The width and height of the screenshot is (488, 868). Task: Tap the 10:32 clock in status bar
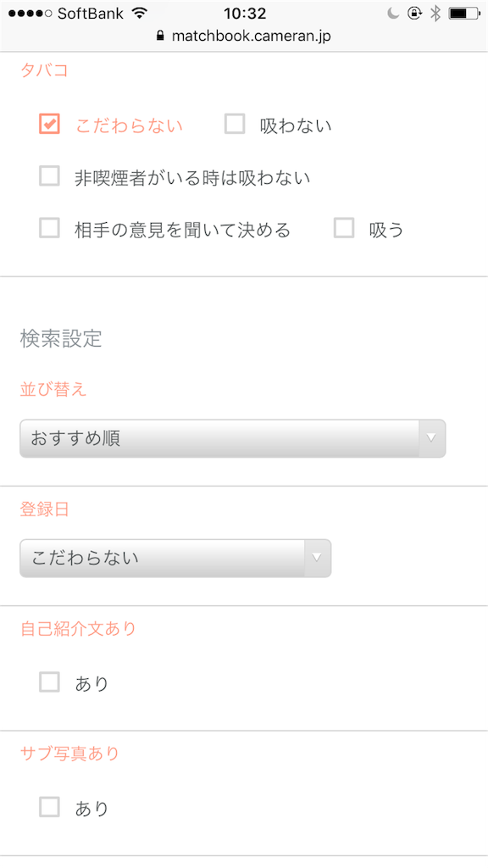tap(245, 14)
